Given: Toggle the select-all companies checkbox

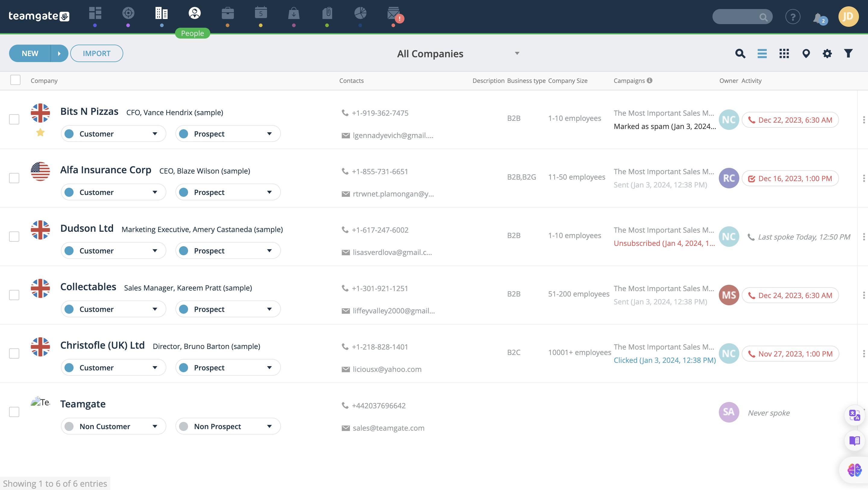Looking at the screenshot, I should pyautogui.click(x=15, y=80).
